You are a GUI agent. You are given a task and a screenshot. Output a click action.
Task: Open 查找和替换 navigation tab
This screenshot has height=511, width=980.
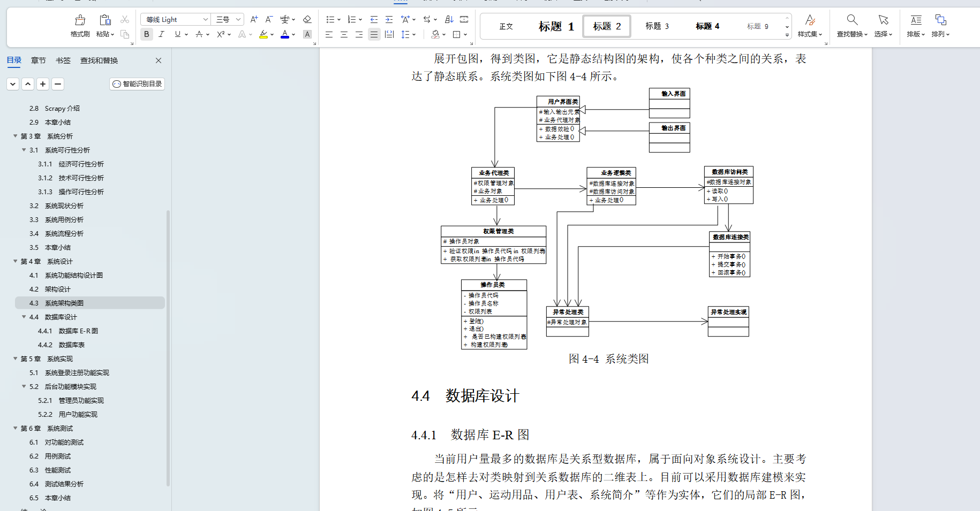pyautogui.click(x=99, y=60)
